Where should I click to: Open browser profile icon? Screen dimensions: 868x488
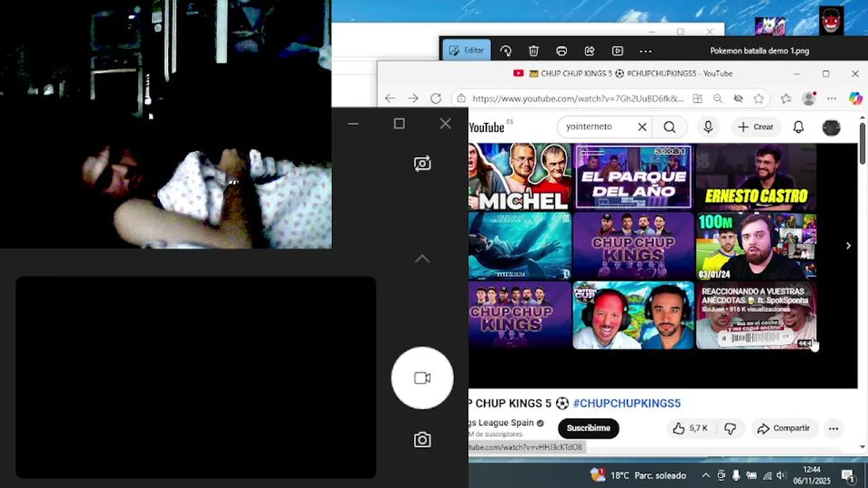coord(809,98)
